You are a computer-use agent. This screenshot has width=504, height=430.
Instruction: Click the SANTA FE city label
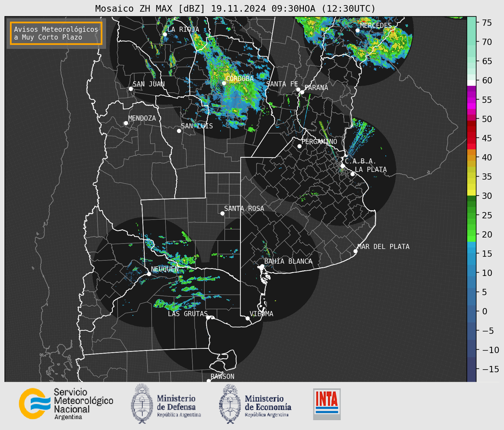282,84
